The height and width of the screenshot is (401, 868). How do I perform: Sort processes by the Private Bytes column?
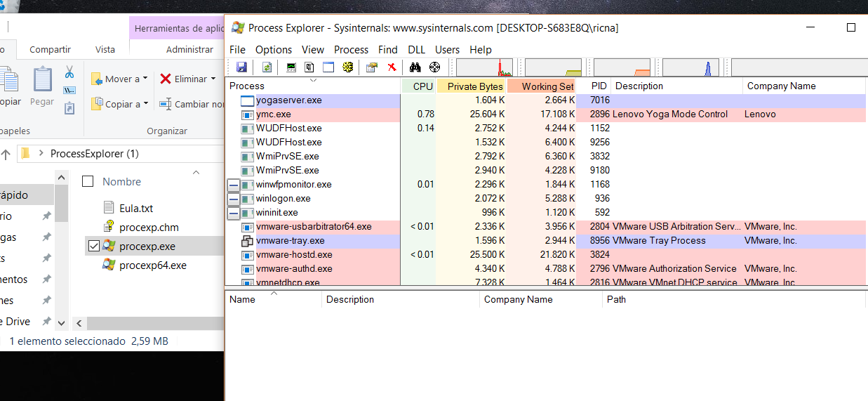[x=475, y=86]
